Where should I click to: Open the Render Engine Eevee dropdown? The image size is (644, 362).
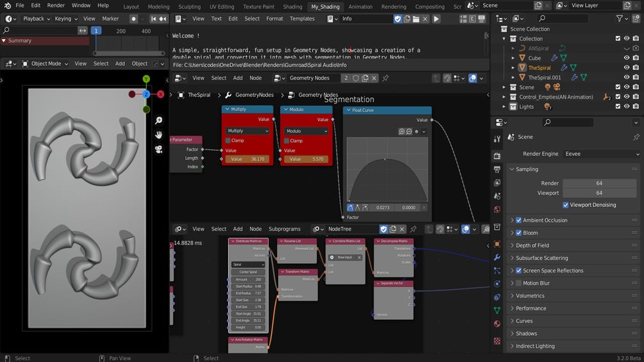pyautogui.click(x=602, y=154)
